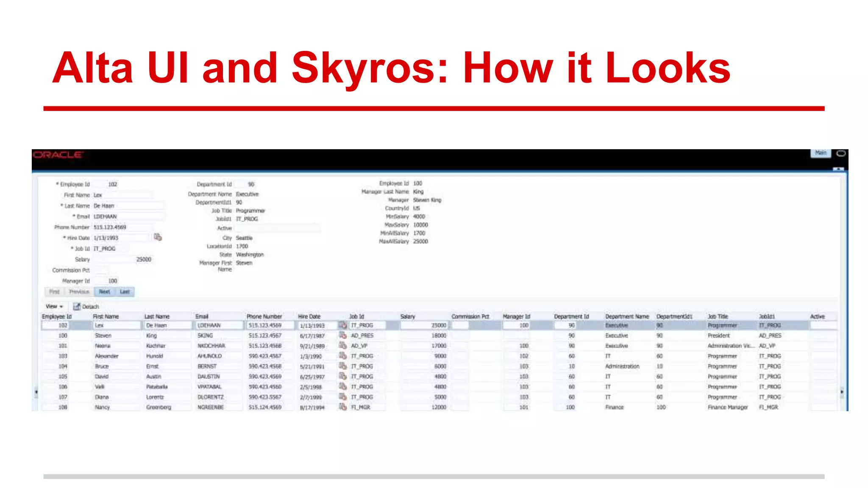Open date picker in Bruce Ernst row
Viewport: 868px width, 488px height.
point(343,366)
